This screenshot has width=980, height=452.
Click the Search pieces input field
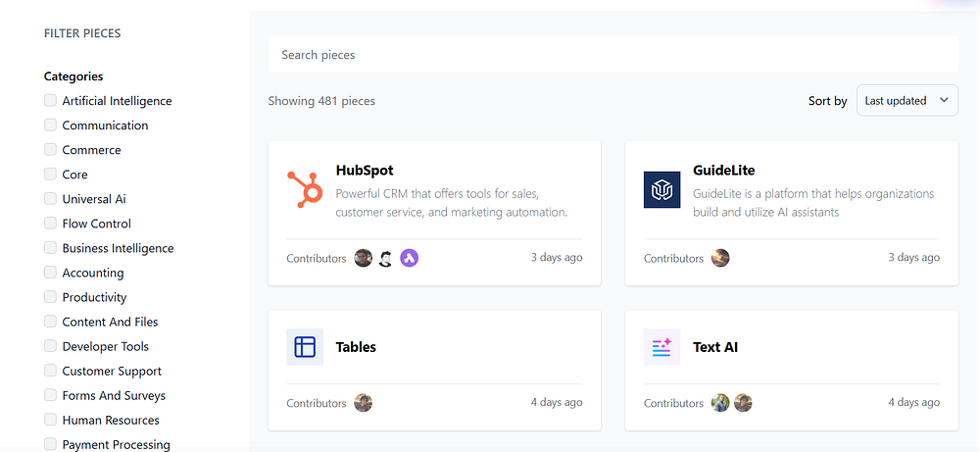pyautogui.click(x=612, y=55)
